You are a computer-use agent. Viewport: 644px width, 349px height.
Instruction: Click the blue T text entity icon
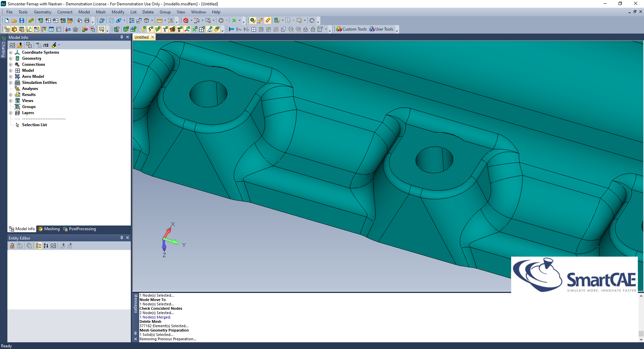tap(165, 29)
